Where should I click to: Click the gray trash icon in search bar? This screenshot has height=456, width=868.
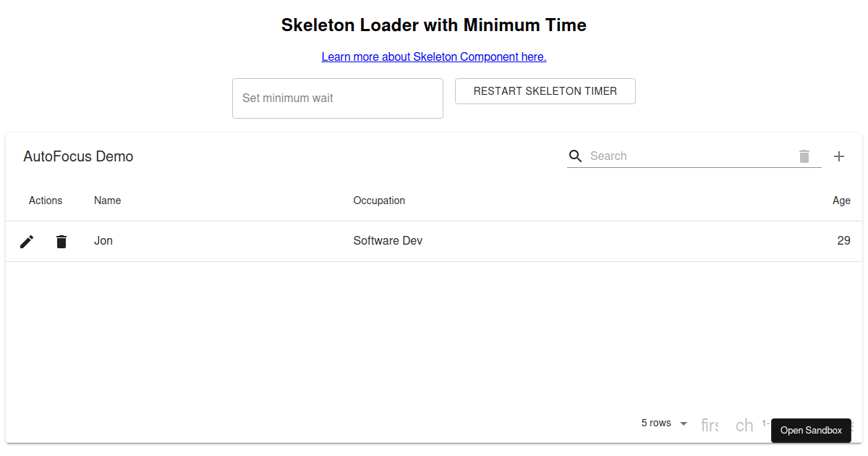(804, 156)
